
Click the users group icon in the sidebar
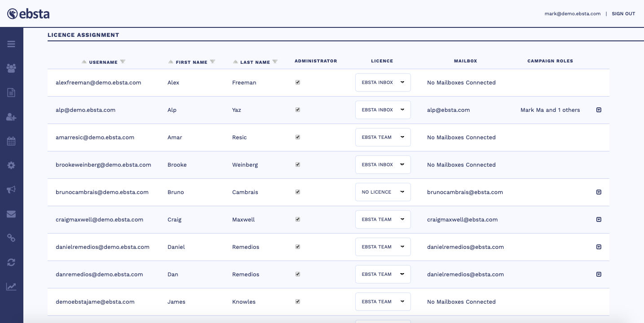(x=11, y=68)
